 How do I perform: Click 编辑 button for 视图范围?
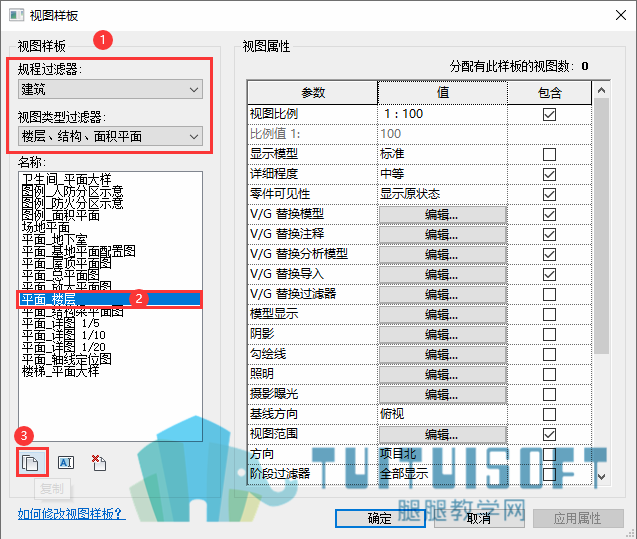tap(442, 435)
